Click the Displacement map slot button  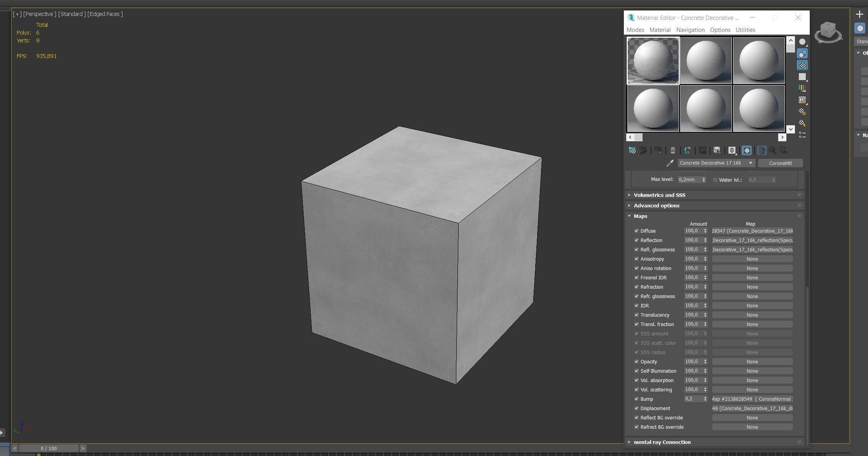point(752,408)
